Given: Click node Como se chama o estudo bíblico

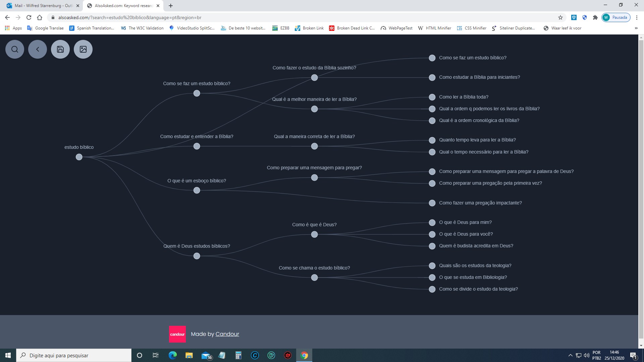Looking at the screenshot, I should click(x=314, y=278).
